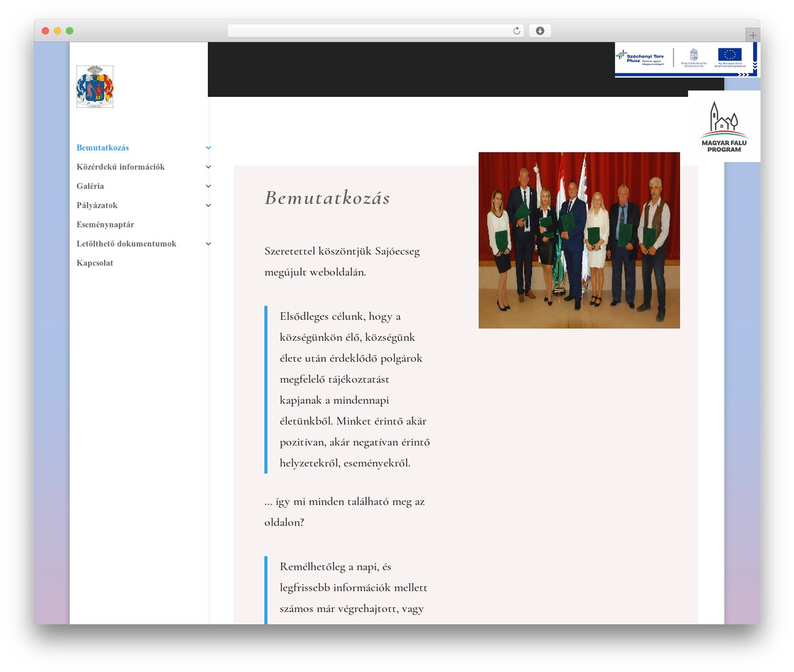
Task: Click the Bemutatkozás page heading
Action: [x=328, y=198]
